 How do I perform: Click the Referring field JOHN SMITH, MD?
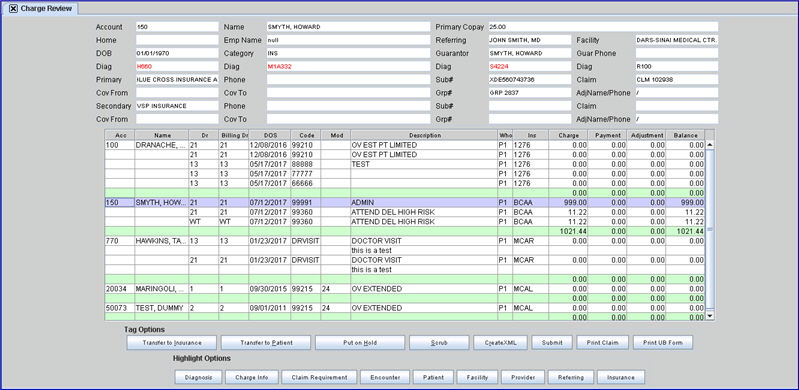point(530,40)
